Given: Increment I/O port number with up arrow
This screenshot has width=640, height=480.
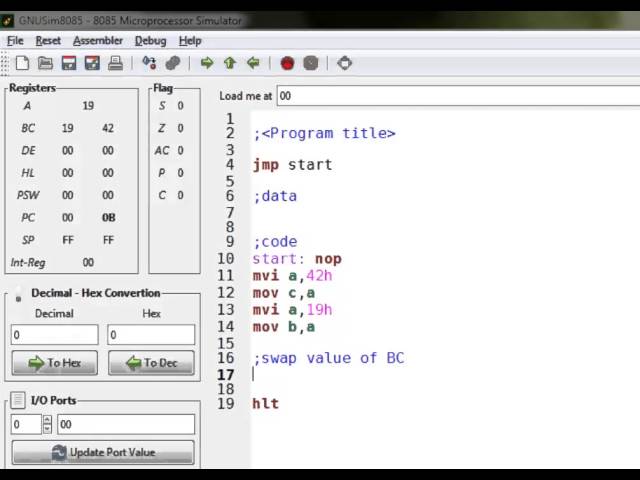Looking at the screenshot, I should click(x=47, y=420).
